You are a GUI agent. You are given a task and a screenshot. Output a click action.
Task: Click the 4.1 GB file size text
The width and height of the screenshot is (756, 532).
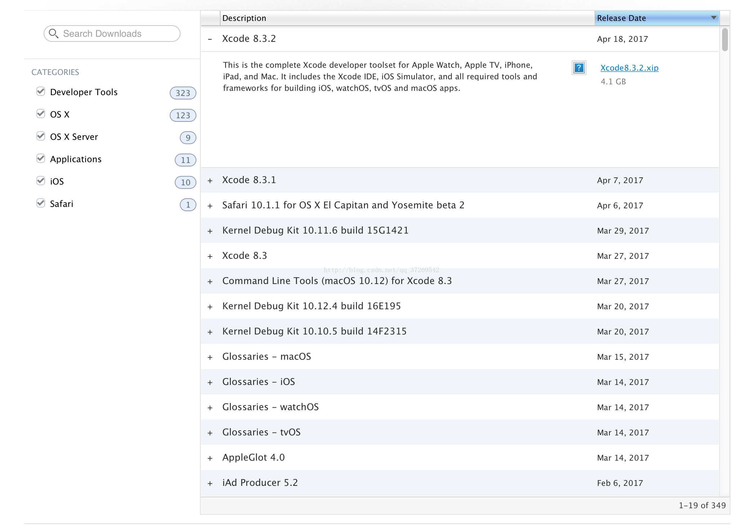(x=613, y=81)
